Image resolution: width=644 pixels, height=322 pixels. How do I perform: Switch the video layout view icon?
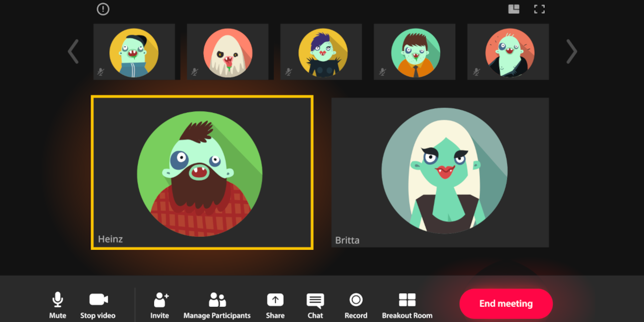(514, 9)
